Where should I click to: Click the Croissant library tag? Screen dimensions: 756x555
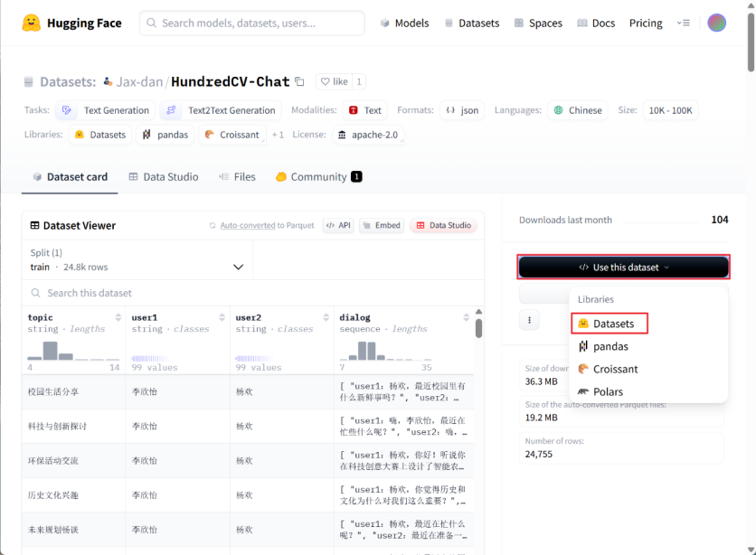coord(232,135)
